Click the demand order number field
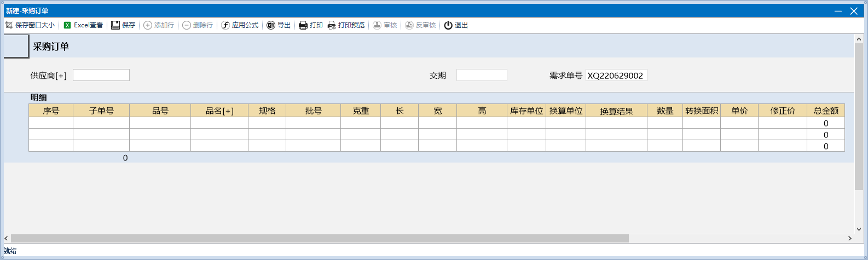Image resolution: width=868 pixels, height=260 pixels. (x=616, y=76)
